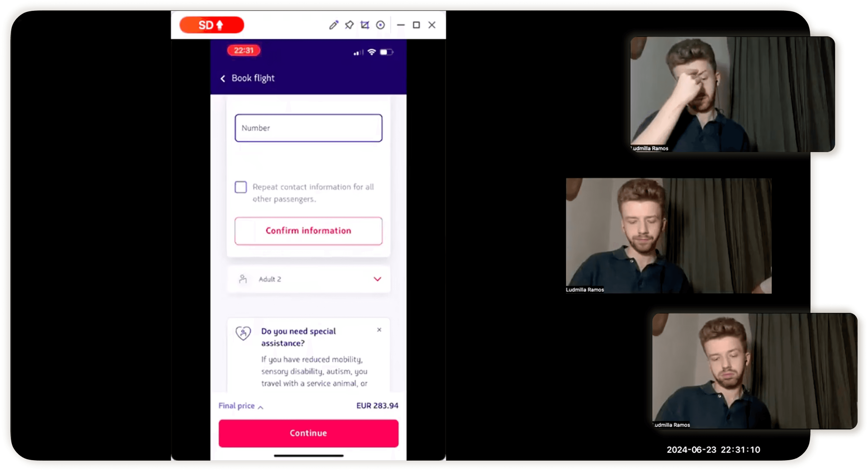Expand the Adult 2 section chevron
This screenshot has width=868, height=471.
point(377,279)
